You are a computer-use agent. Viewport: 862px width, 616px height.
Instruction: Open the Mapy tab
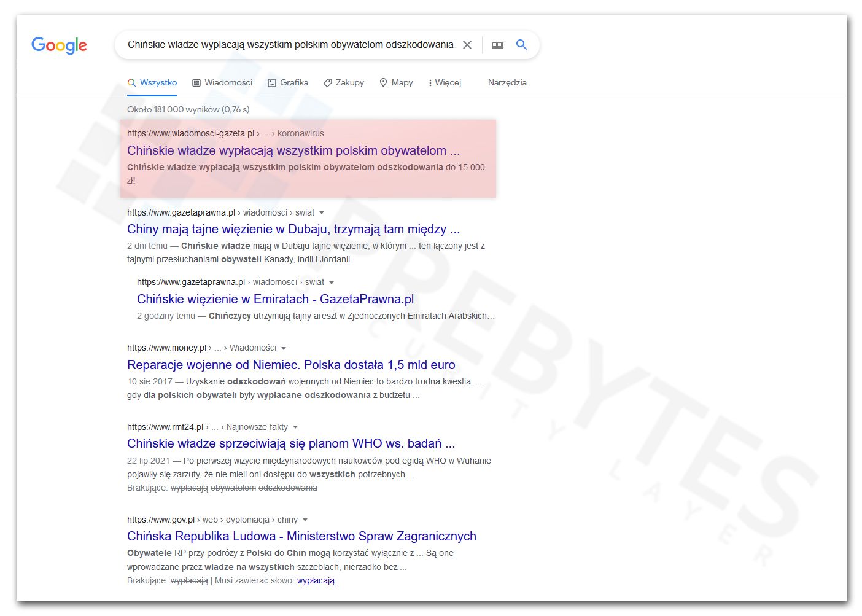[396, 82]
